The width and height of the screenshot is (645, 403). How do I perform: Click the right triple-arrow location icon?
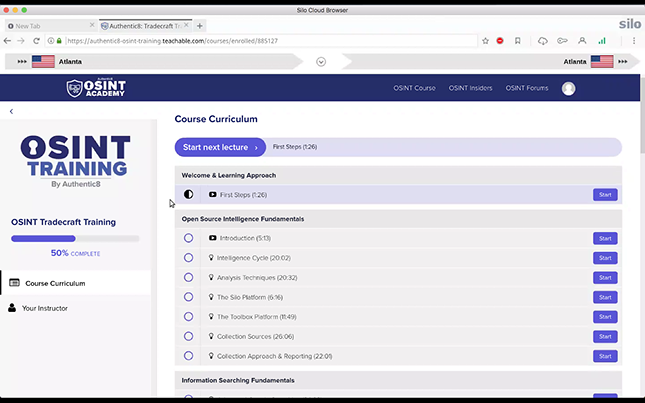(x=623, y=62)
